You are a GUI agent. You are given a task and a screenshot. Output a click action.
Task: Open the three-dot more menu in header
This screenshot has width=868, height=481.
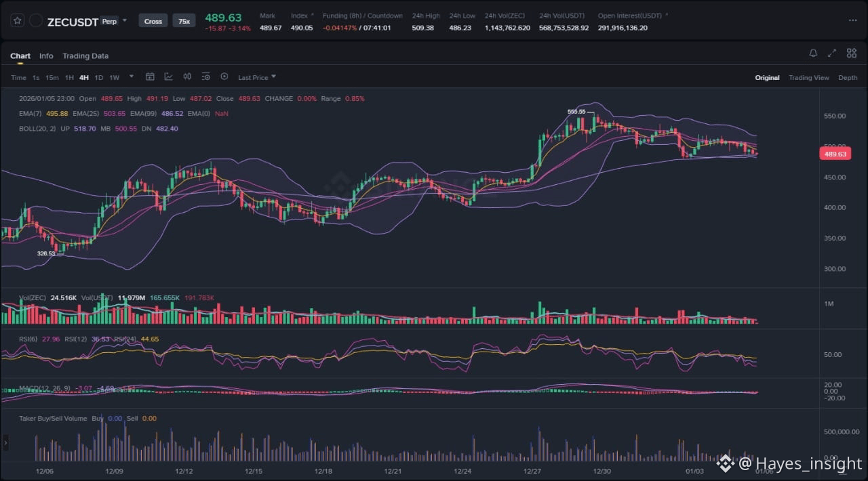tap(852, 20)
